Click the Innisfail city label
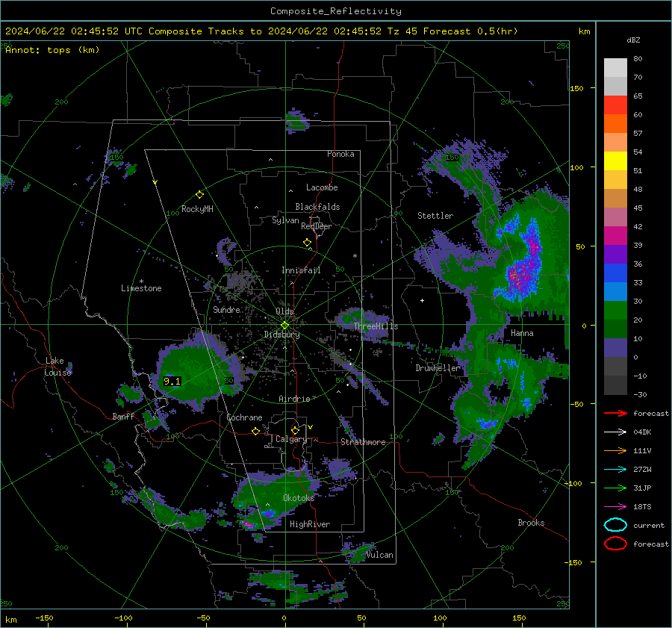Image resolution: width=672 pixels, height=628 pixels. [x=301, y=270]
